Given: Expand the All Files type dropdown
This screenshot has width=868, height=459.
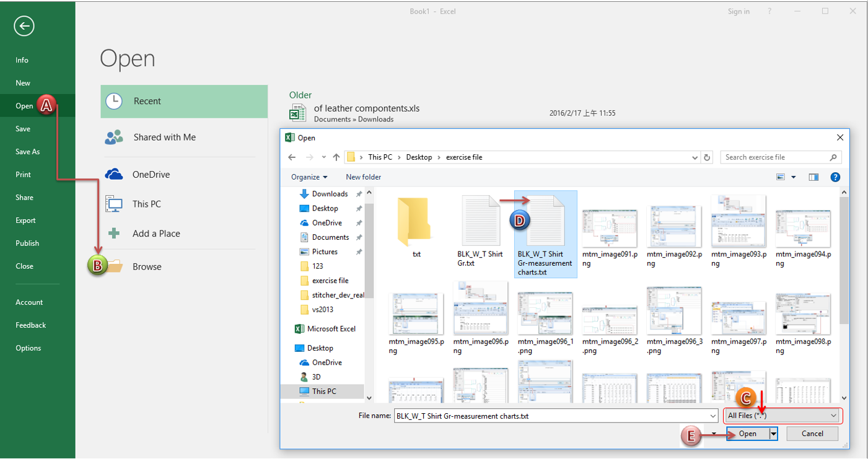Looking at the screenshot, I should point(833,416).
